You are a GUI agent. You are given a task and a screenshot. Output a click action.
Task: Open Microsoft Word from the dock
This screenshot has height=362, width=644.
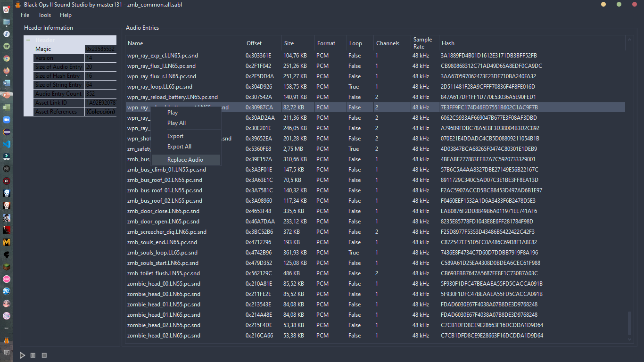point(7,83)
